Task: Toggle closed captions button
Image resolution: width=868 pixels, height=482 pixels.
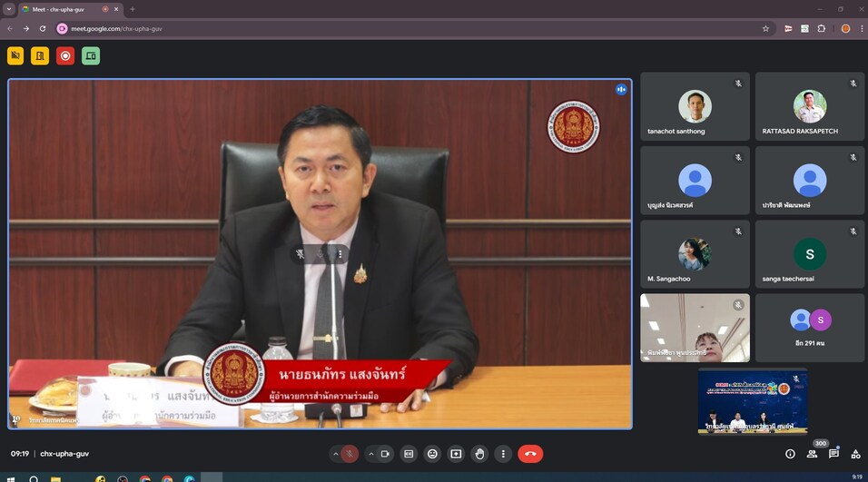Action: pyautogui.click(x=409, y=454)
